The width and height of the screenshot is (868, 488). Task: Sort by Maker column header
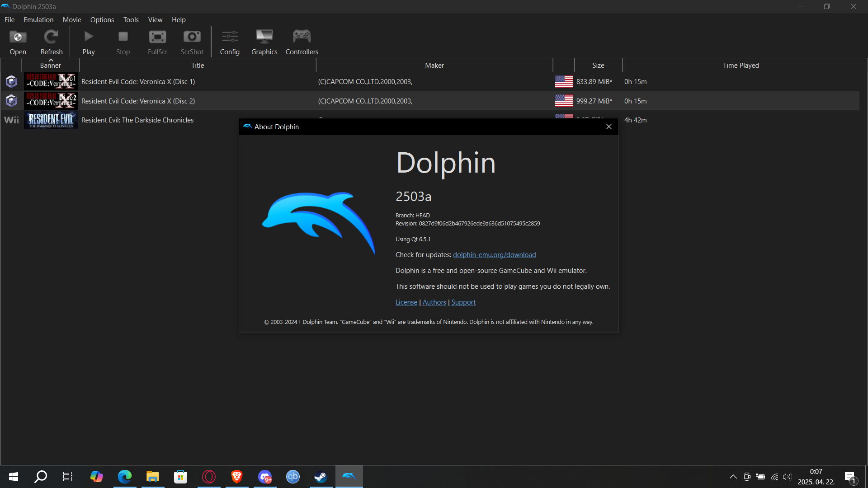pos(434,66)
